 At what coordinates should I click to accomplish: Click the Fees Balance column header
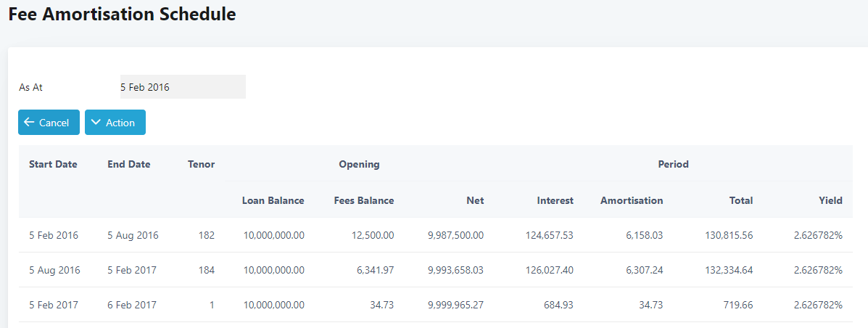pos(364,200)
